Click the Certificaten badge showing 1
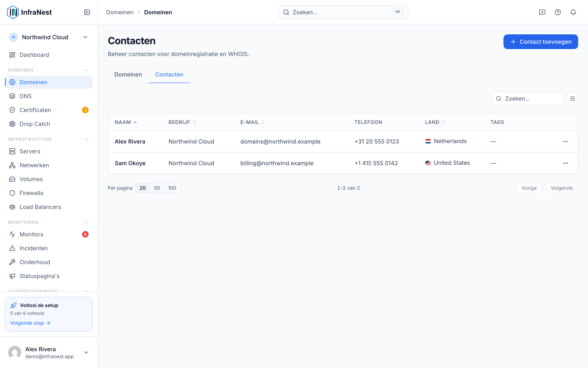 point(85,110)
